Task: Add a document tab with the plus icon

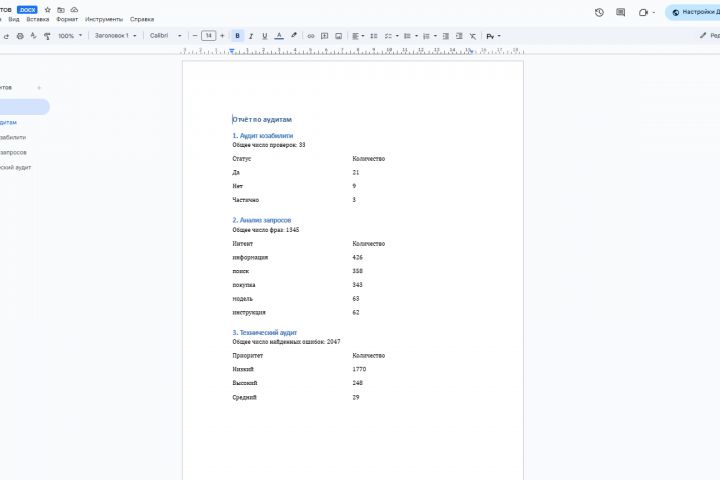Action: [x=39, y=88]
